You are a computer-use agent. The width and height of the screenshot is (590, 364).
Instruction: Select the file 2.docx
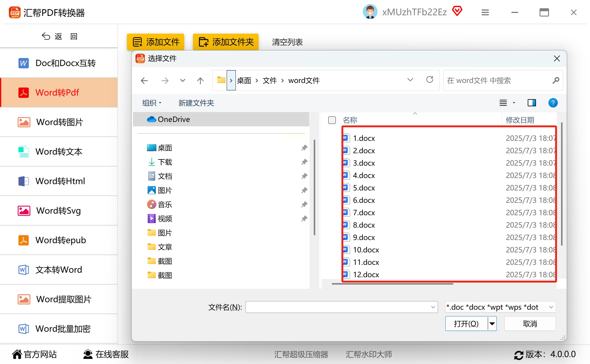tap(364, 151)
